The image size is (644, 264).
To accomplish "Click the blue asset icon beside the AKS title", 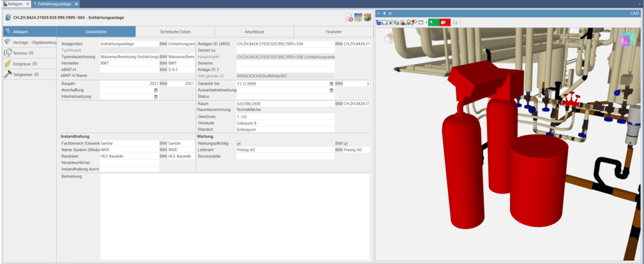I will 8,17.
